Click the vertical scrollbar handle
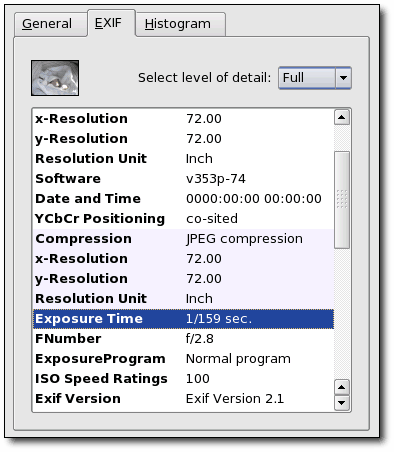 (x=342, y=200)
